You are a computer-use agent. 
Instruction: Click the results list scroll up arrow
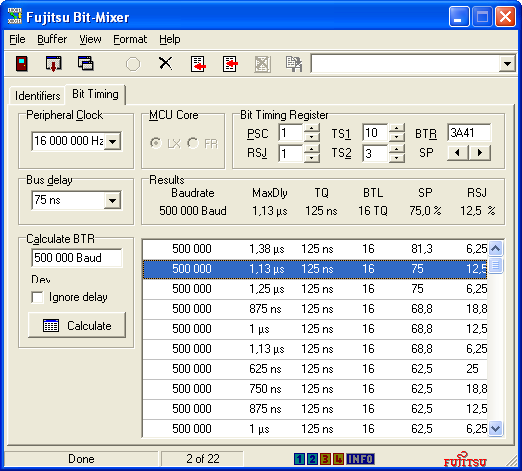point(496,248)
